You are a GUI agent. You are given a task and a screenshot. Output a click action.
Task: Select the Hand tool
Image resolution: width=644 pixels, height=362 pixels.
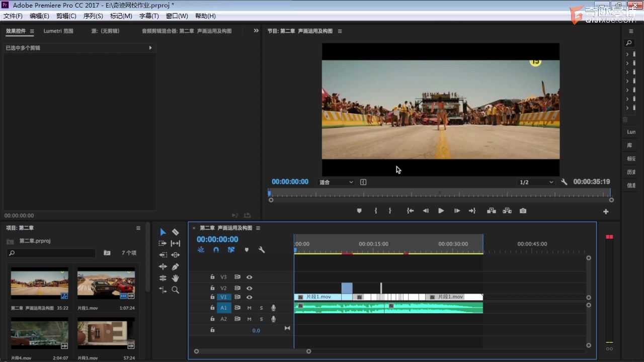coord(175,278)
